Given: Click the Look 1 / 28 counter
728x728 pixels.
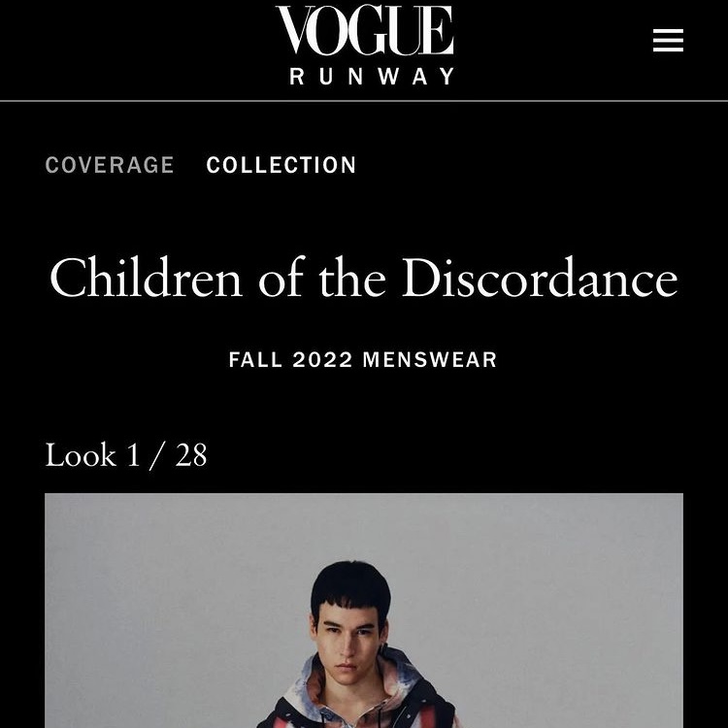Looking at the screenshot, I should 126,455.
